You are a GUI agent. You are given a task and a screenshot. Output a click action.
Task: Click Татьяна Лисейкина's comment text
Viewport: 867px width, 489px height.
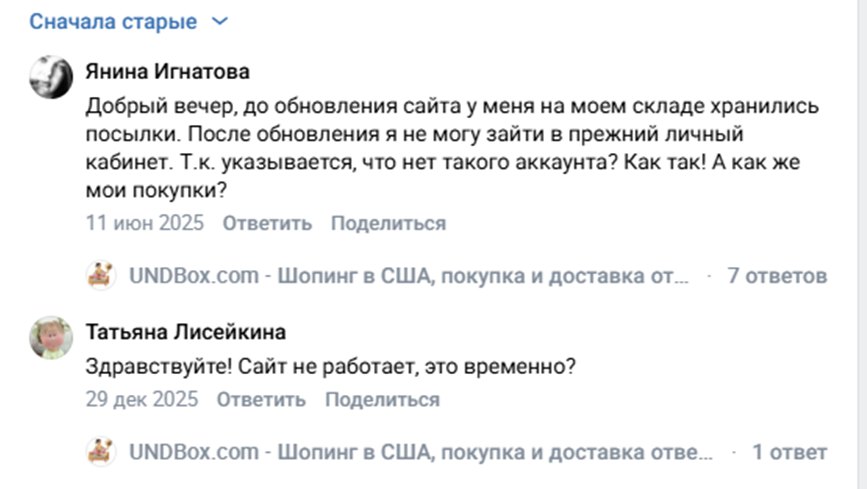point(331,366)
